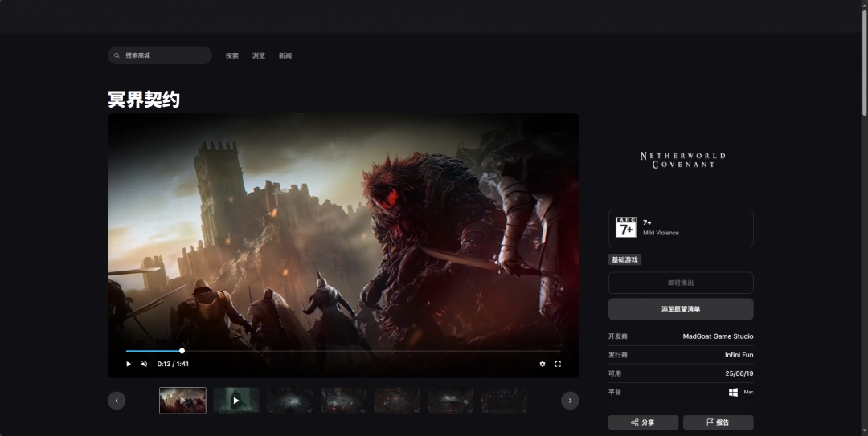868x436 pixels.
Task: Click the Netherworld Covenant logo
Action: click(x=682, y=160)
